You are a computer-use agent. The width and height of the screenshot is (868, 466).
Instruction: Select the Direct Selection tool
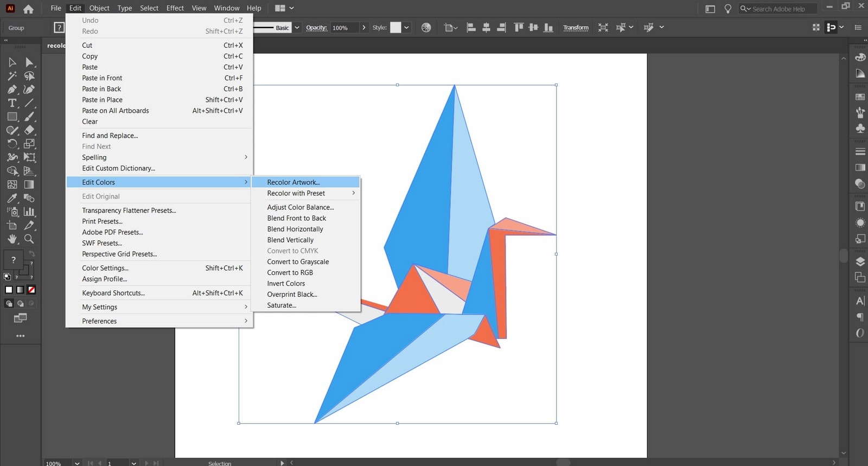coord(29,62)
